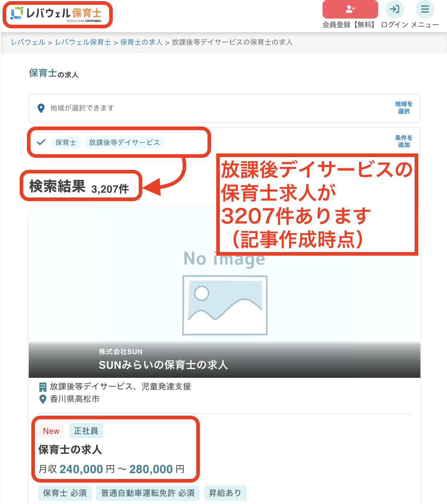Click the location pin icon in region field
Viewport: 447px width, 504px height.
(41, 108)
